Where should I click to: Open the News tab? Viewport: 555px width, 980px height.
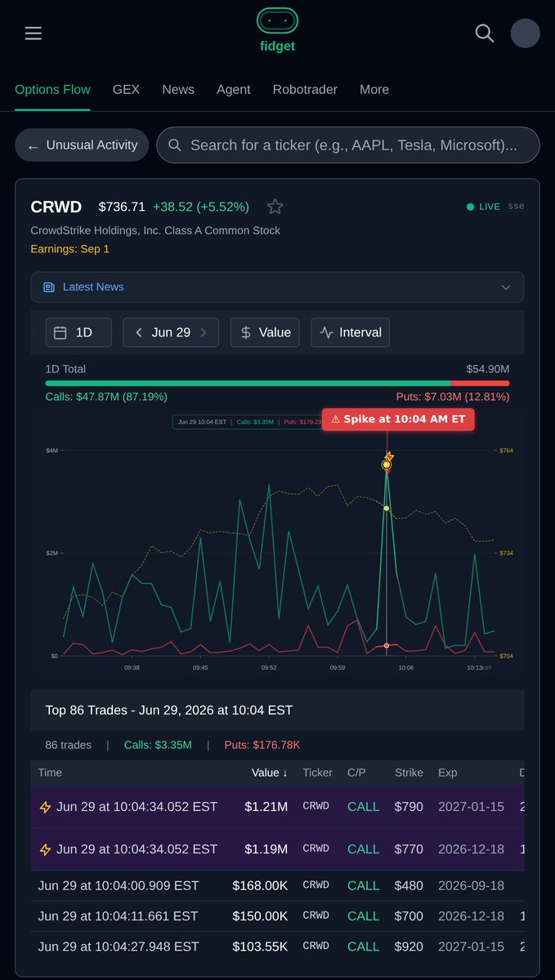tap(178, 90)
